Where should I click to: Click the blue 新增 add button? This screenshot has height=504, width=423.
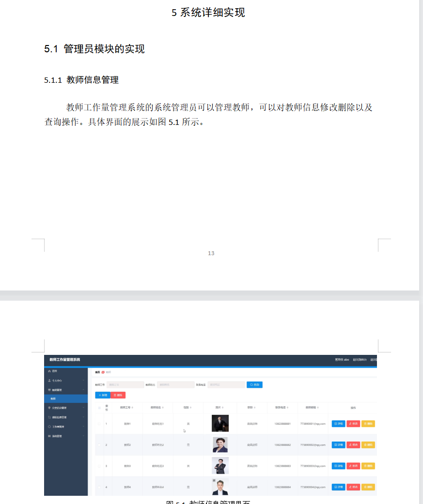click(102, 396)
